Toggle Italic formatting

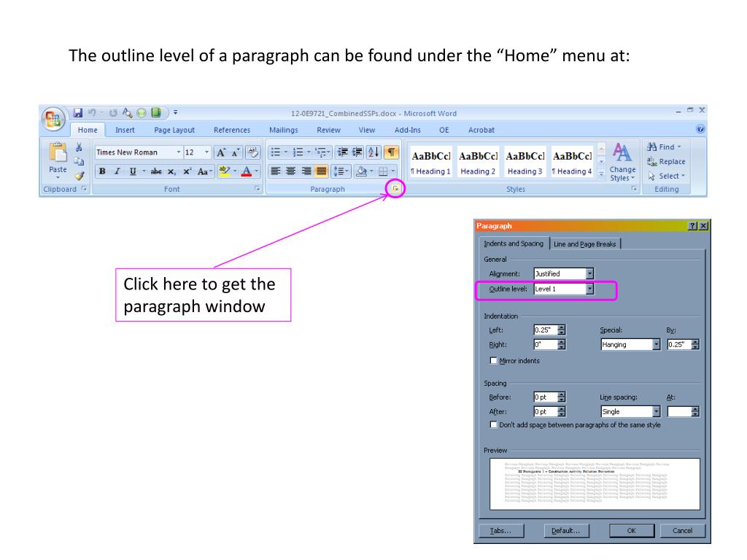(x=117, y=171)
